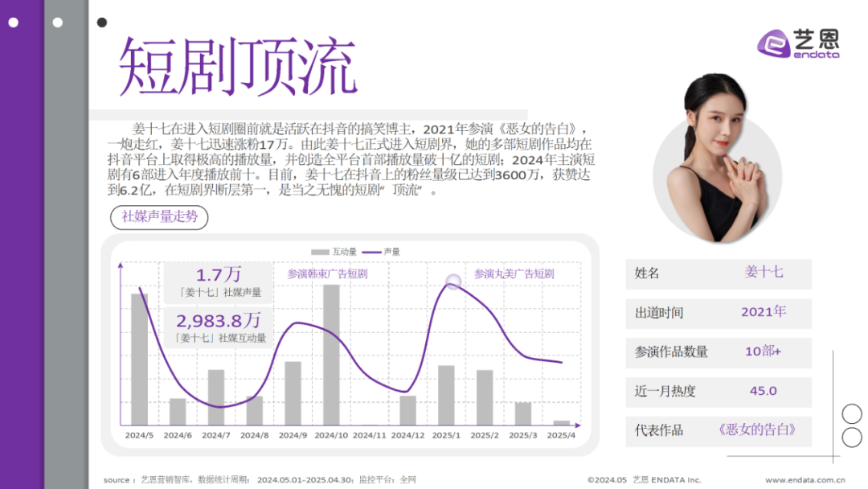Click the 艺恩 endata logo
Image resolution: width=868 pixels, height=489 pixels.
pyautogui.click(x=798, y=43)
